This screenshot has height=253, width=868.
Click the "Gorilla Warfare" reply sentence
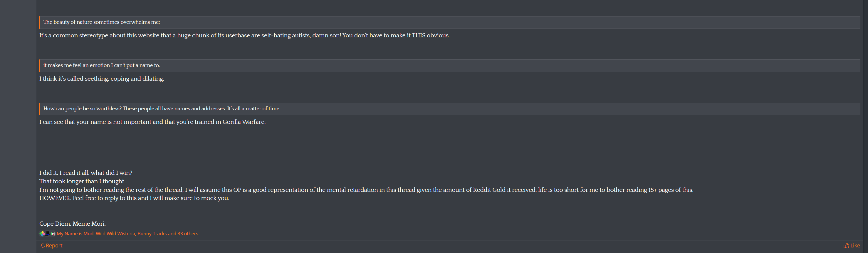click(x=152, y=122)
